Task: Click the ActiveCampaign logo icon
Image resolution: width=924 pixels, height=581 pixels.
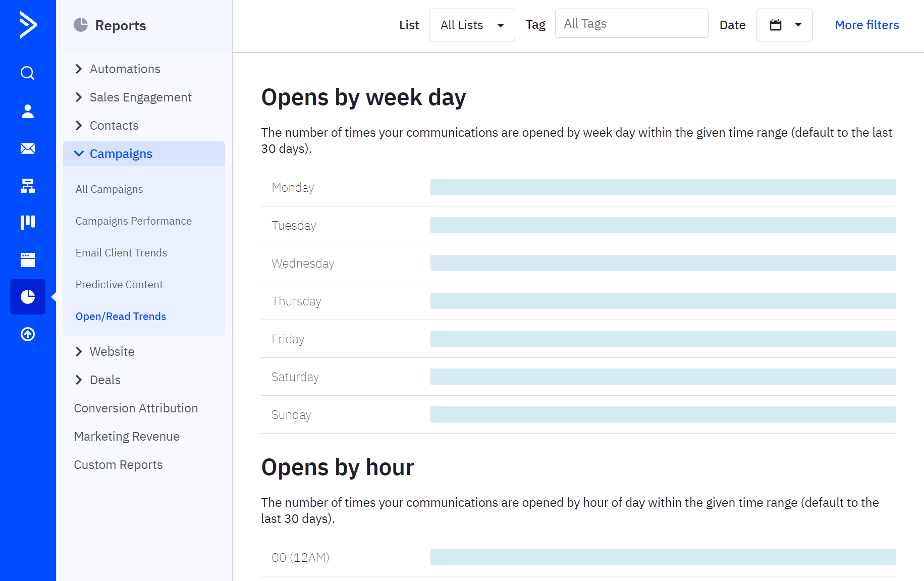Action: coord(28,25)
